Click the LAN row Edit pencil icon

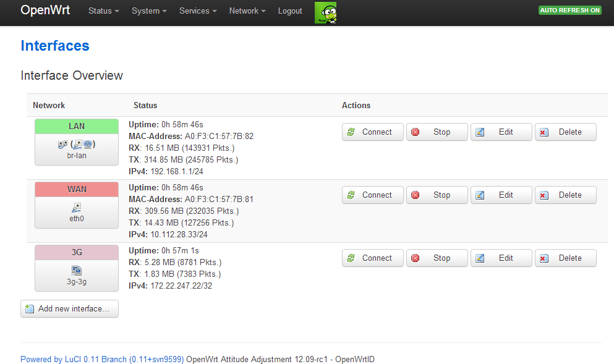point(480,132)
